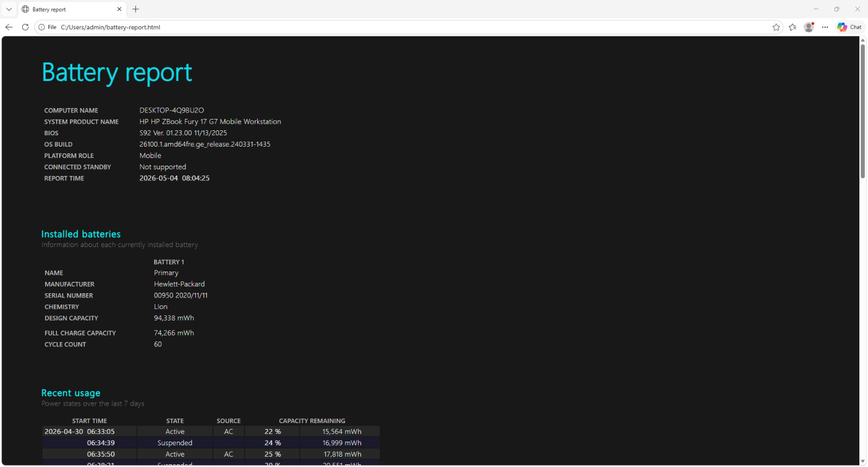Select the 06:34:39 Suspended usage row
868x467 pixels.
pos(211,443)
